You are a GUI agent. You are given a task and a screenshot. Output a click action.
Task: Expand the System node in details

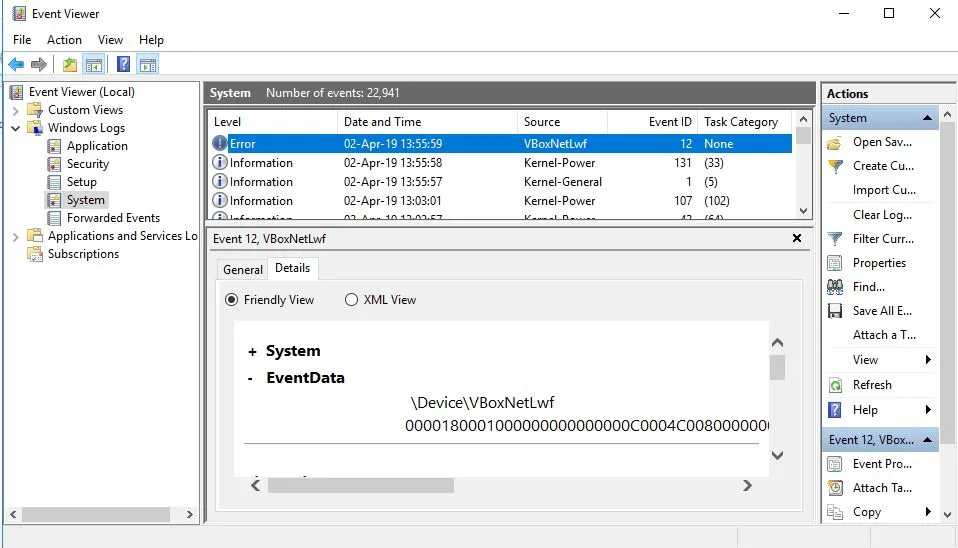pos(252,352)
